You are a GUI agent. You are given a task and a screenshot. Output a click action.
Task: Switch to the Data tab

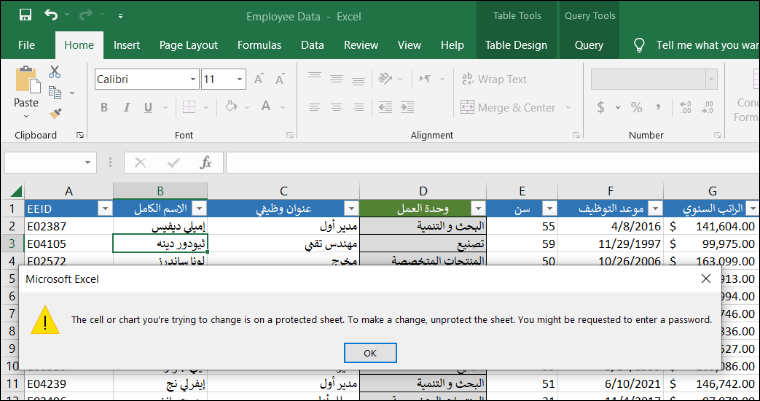click(312, 45)
